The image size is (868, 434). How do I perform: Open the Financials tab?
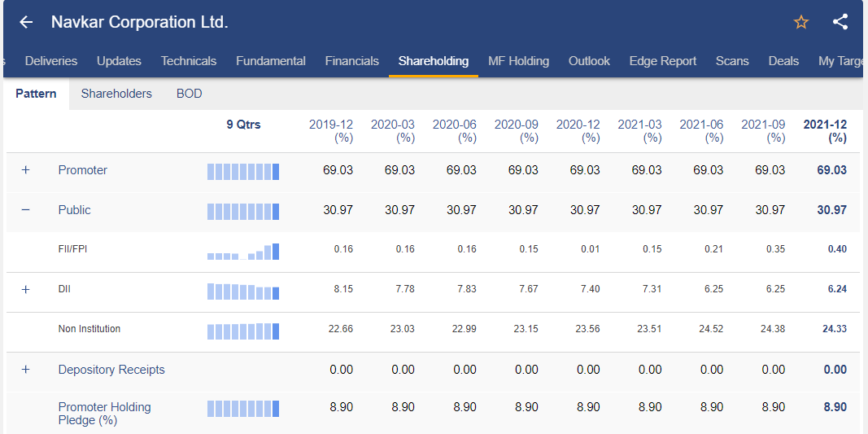pos(352,61)
